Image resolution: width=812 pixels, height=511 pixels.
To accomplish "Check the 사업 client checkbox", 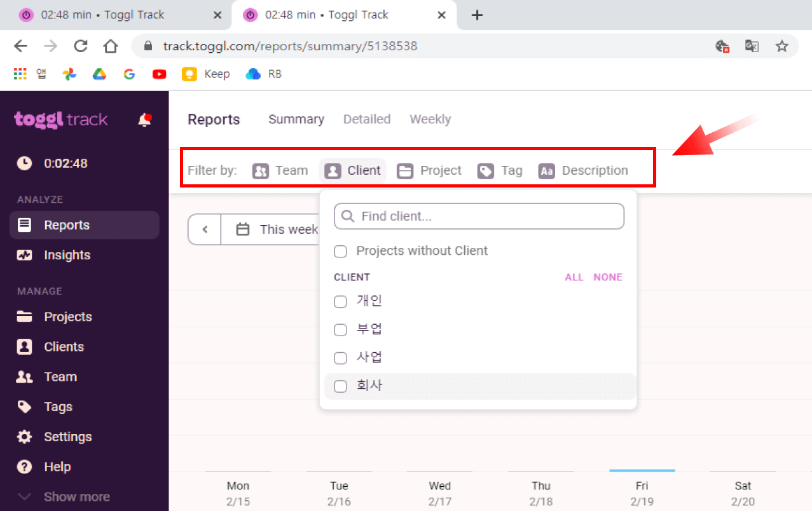I will 341,358.
